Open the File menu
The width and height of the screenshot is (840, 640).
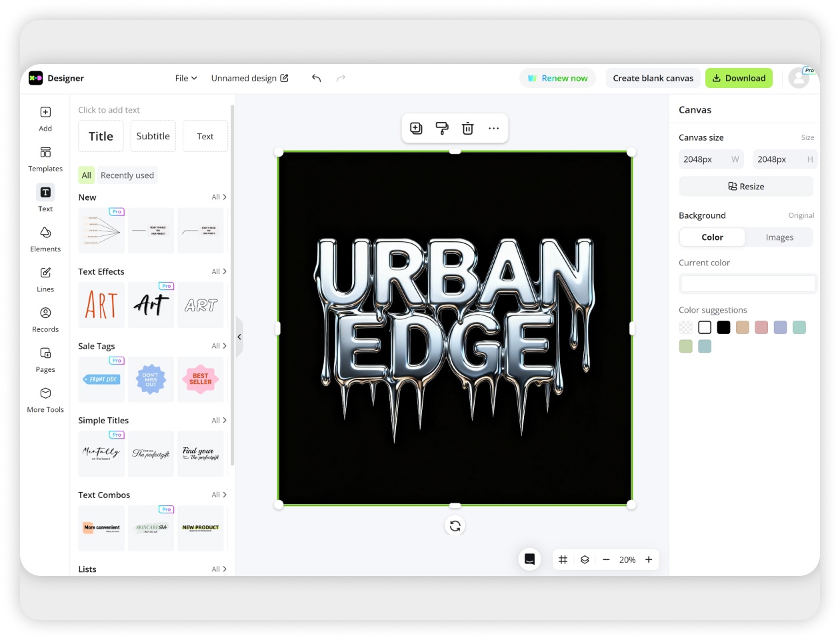(x=185, y=78)
